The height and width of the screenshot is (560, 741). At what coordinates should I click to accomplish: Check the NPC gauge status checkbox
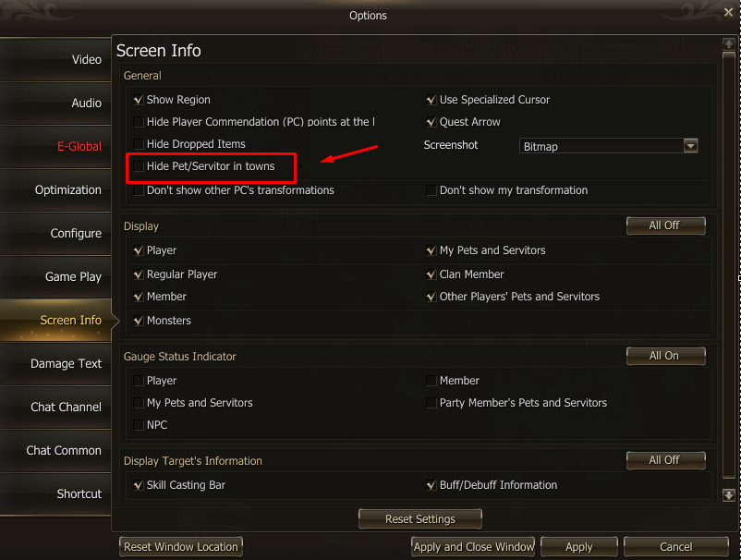click(x=139, y=425)
